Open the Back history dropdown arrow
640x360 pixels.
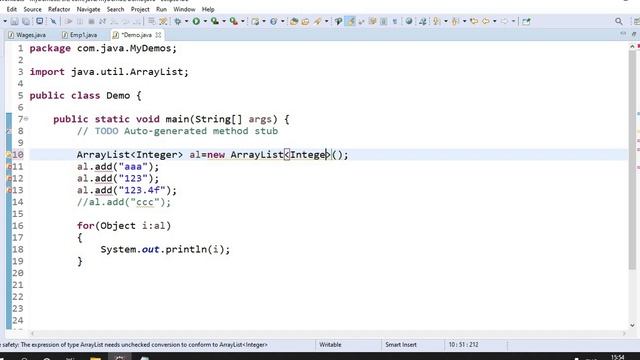(x=494, y=21)
